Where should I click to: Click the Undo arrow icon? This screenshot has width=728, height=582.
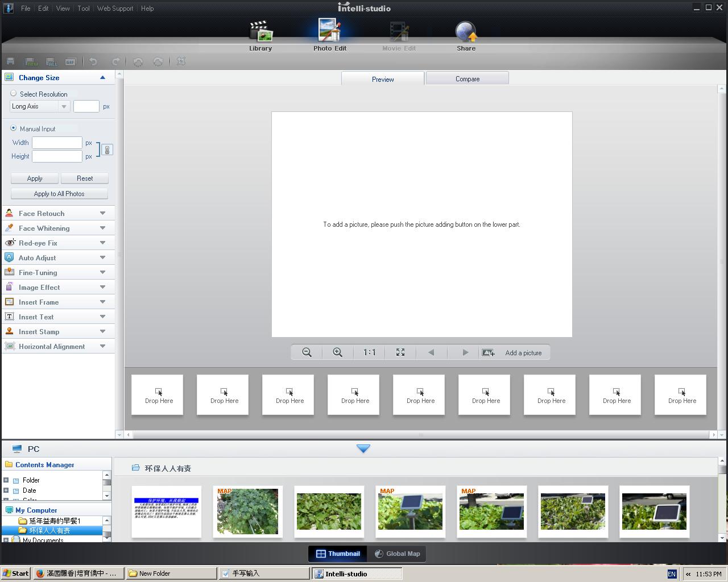pyautogui.click(x=93, y=61)
